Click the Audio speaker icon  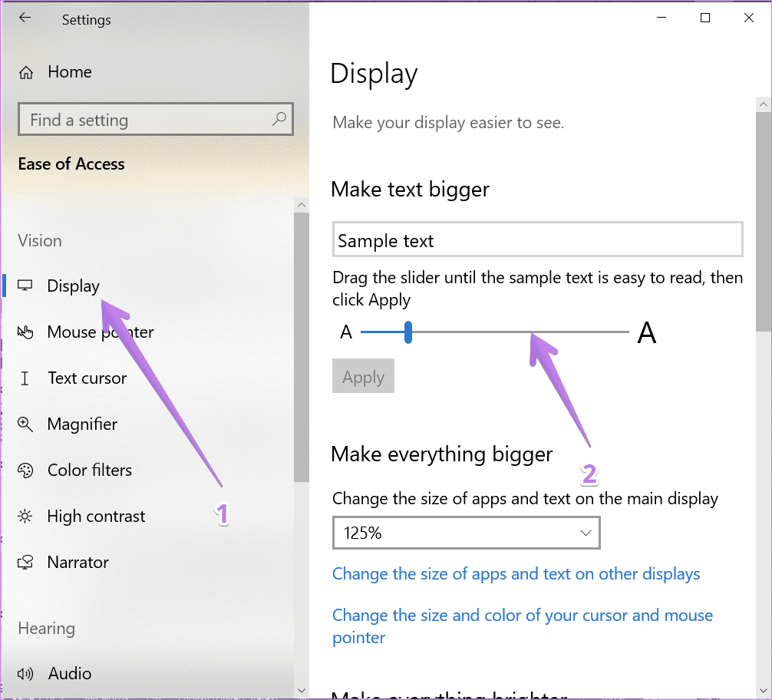click(x=25, y=673)
